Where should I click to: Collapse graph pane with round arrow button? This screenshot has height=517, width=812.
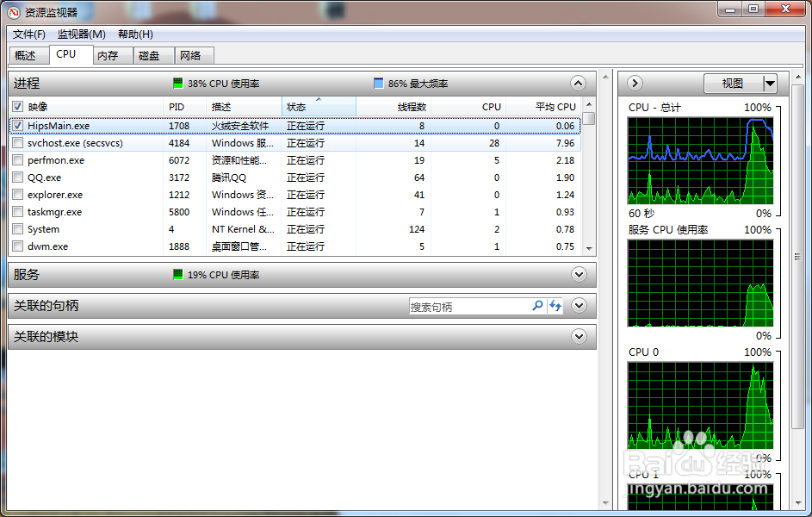pyautogui.click(x=635, y=83)
